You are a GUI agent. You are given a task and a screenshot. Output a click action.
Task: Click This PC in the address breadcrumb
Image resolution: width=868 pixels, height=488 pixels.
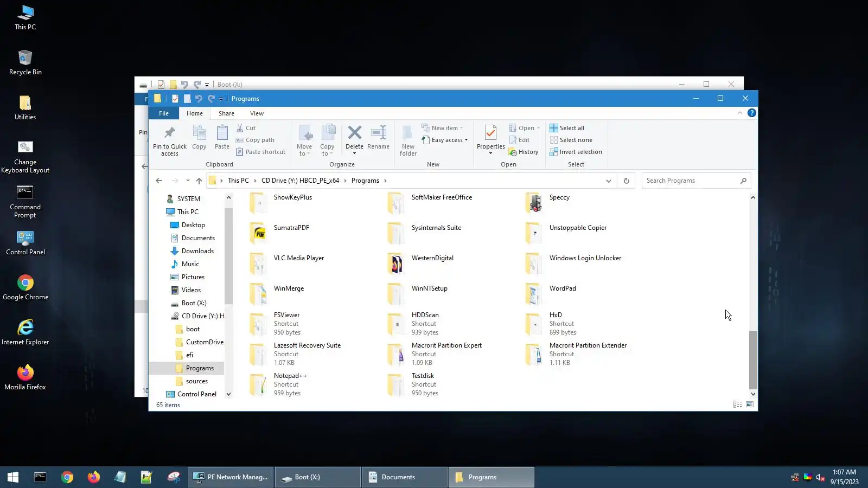click(238, 181)
